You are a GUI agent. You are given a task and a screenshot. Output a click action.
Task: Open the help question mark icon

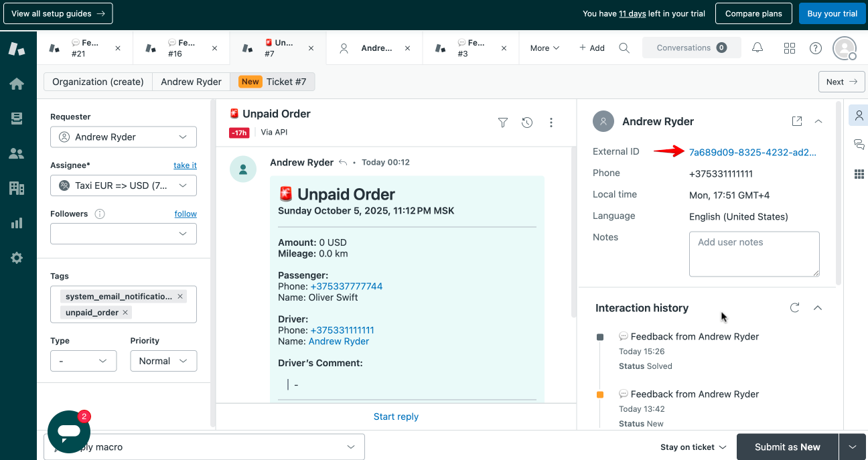coord(816,48)
